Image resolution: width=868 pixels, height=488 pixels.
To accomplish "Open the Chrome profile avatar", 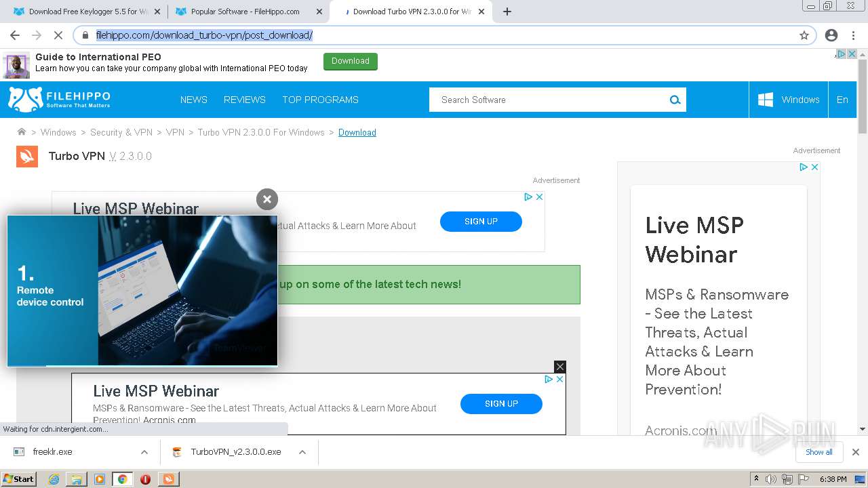I will click(831, 35).
